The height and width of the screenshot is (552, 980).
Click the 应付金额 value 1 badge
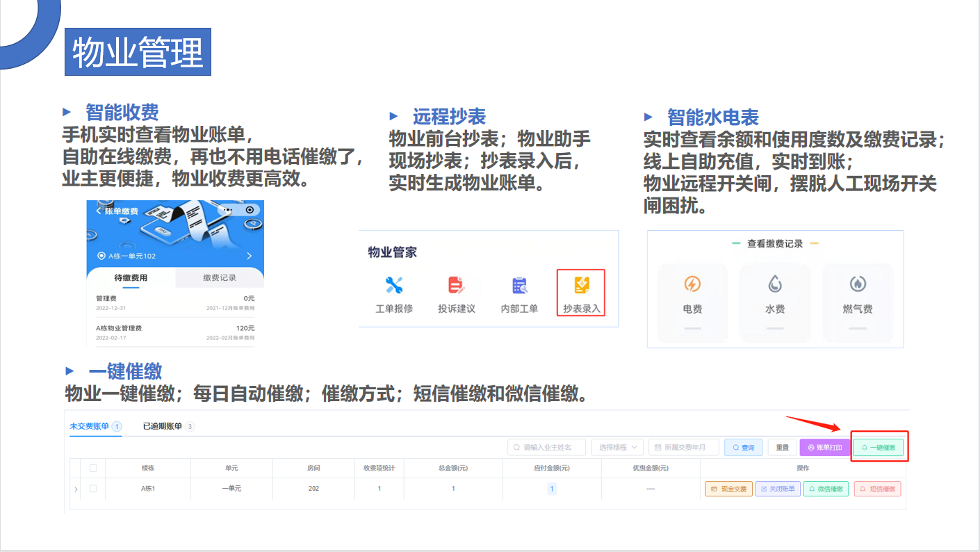552,489
